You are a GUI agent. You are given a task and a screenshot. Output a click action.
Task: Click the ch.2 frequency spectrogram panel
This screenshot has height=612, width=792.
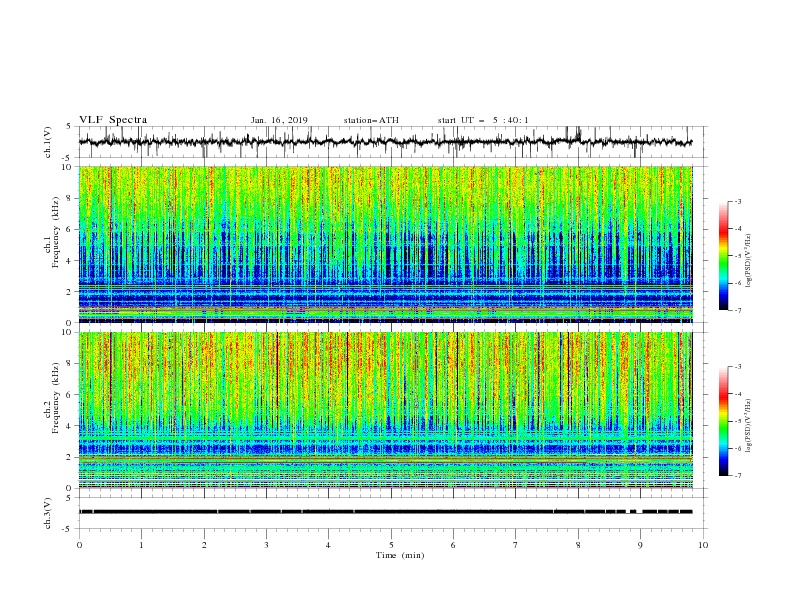(385, 410)
